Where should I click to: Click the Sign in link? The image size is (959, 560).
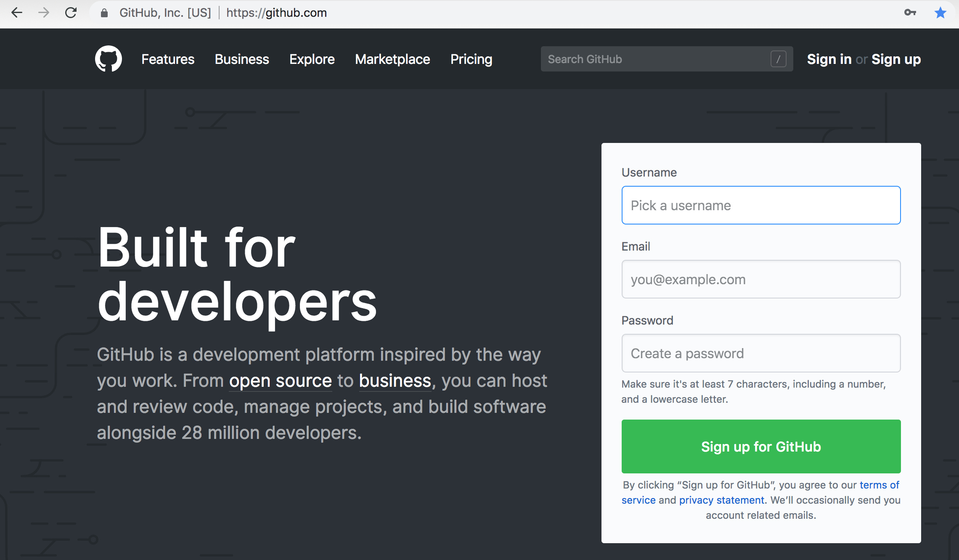[829, 59]
